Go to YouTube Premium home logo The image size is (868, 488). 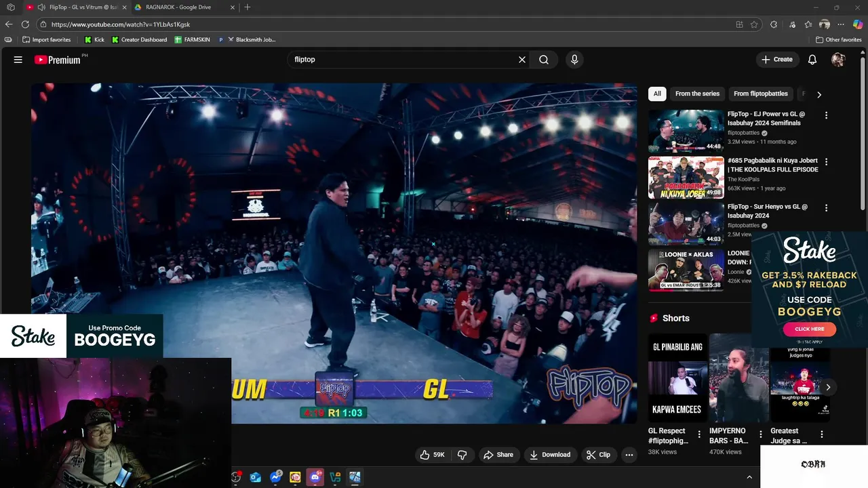[58, 60]
